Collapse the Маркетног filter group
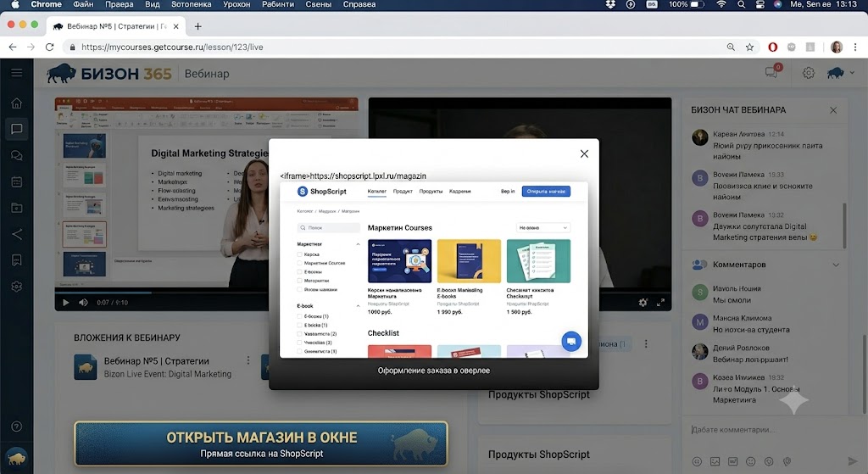 pos(358,244)
